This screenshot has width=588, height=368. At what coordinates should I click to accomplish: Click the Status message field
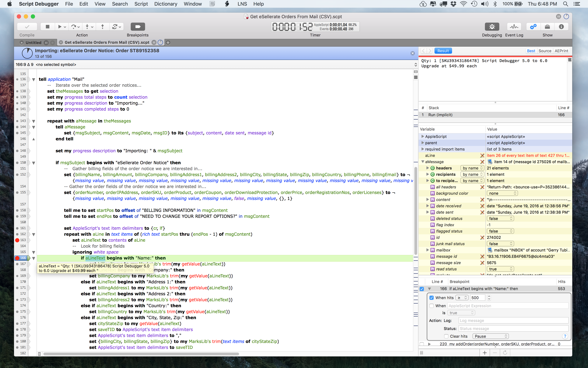(x=513, y=329)
